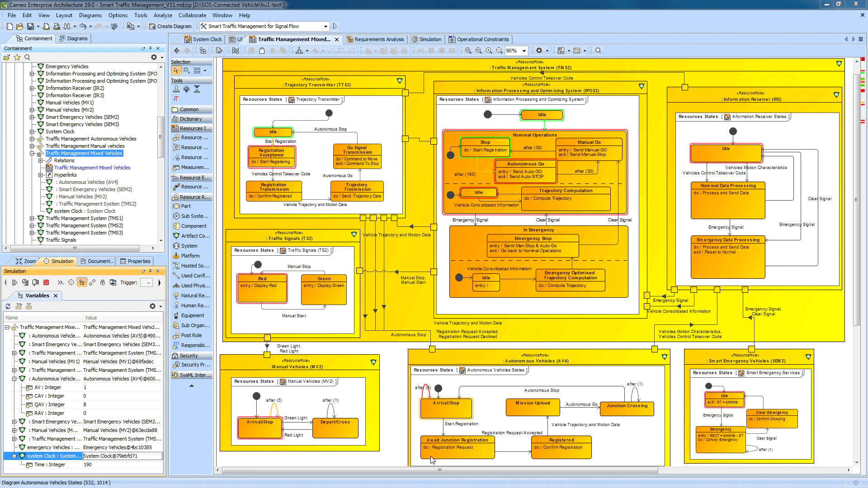
Task: Switch to the Requirements Analysis tab
Action: point(376,39)
